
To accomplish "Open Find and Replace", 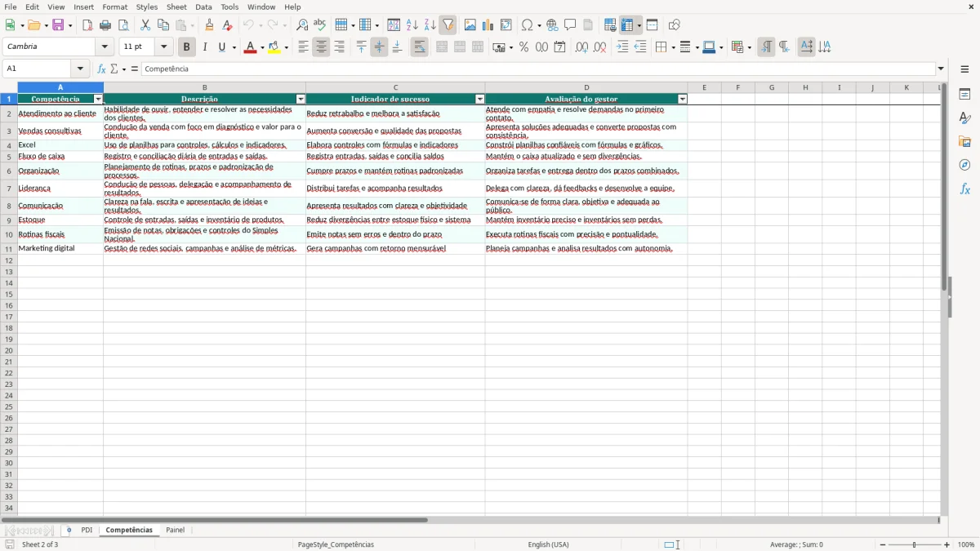I will (x=302, y=25).
